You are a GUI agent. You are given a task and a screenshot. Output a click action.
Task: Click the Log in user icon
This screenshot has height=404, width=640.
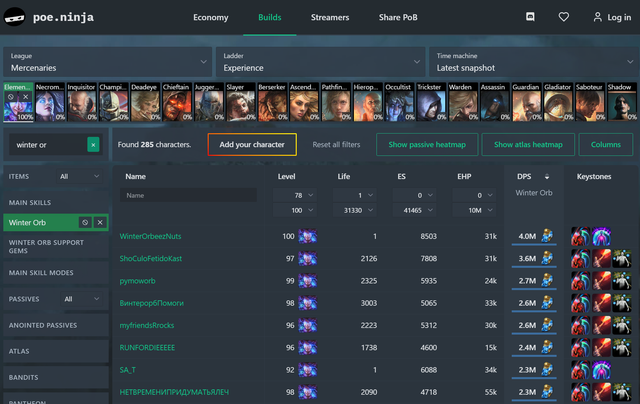coord(598,17)
